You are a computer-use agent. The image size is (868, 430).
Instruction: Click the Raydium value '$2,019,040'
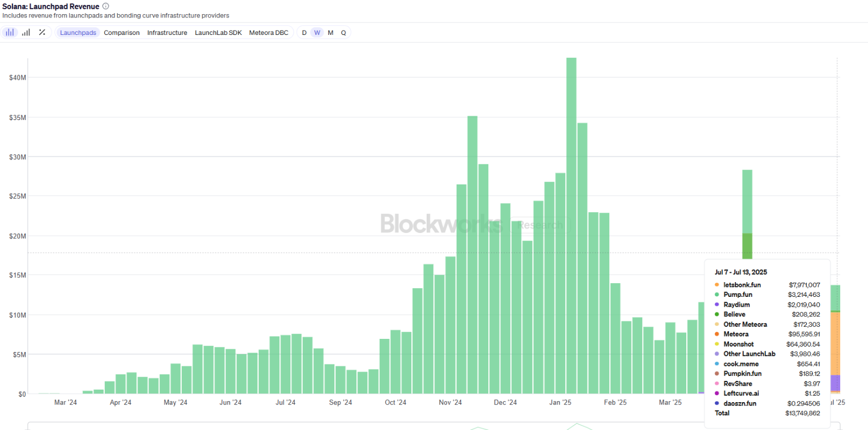pyautogui.click(x=804, y=304)
